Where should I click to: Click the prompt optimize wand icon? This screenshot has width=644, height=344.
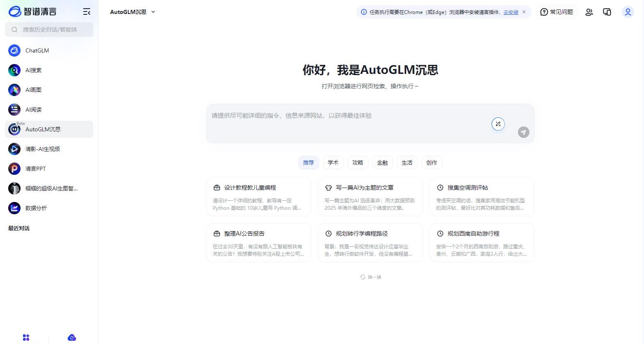click(x=498, y=124)
